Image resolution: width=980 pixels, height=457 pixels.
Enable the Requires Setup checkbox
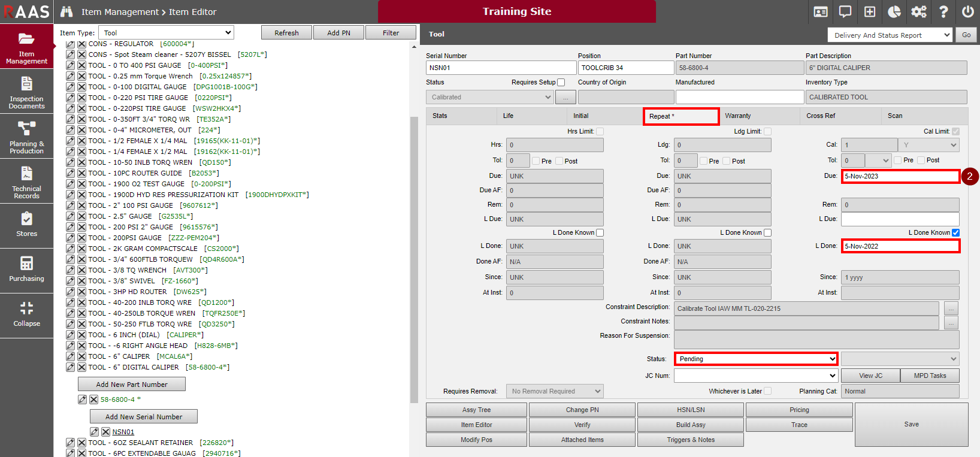tap(561, 83)
